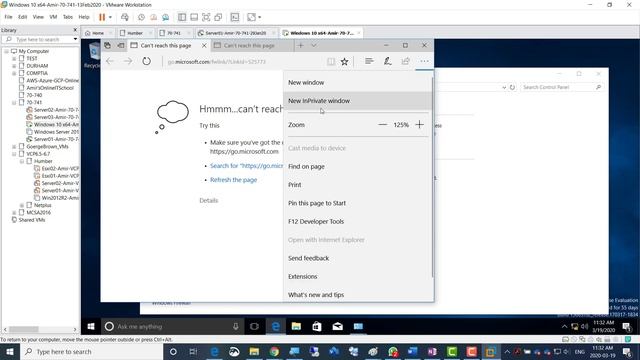Open the VM menu
Screen dimensions: 640x360
pos(53,17)
